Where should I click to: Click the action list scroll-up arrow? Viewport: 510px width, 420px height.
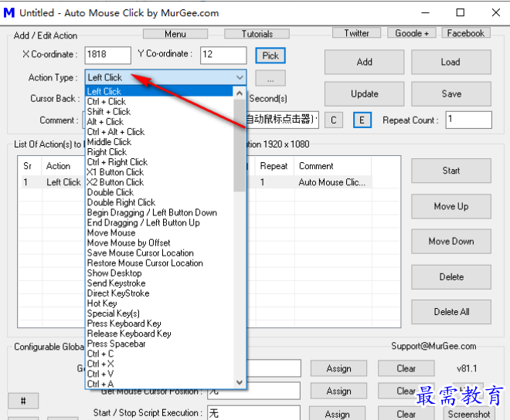coord(240,93)
